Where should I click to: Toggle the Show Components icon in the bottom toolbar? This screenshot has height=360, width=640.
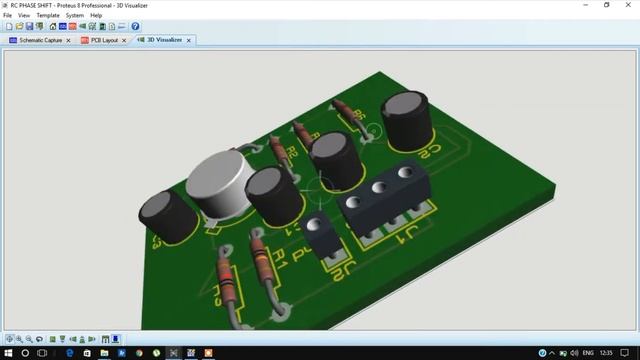point(116,339)
